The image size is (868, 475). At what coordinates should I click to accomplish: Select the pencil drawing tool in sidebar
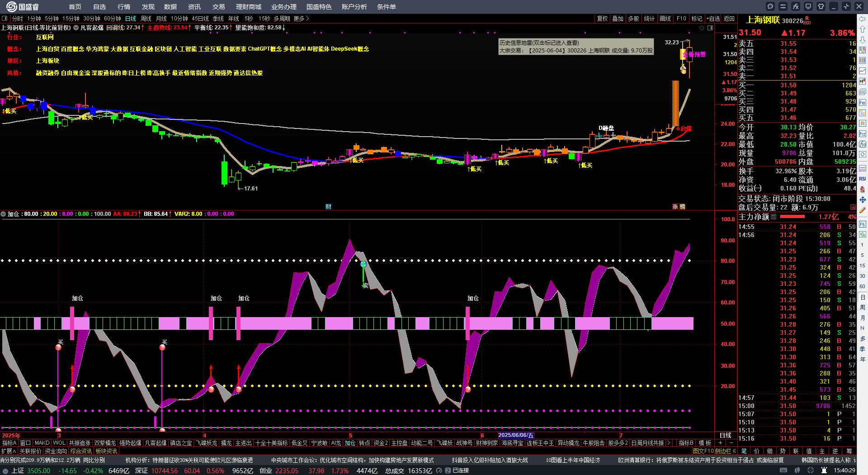pos(863,210)
